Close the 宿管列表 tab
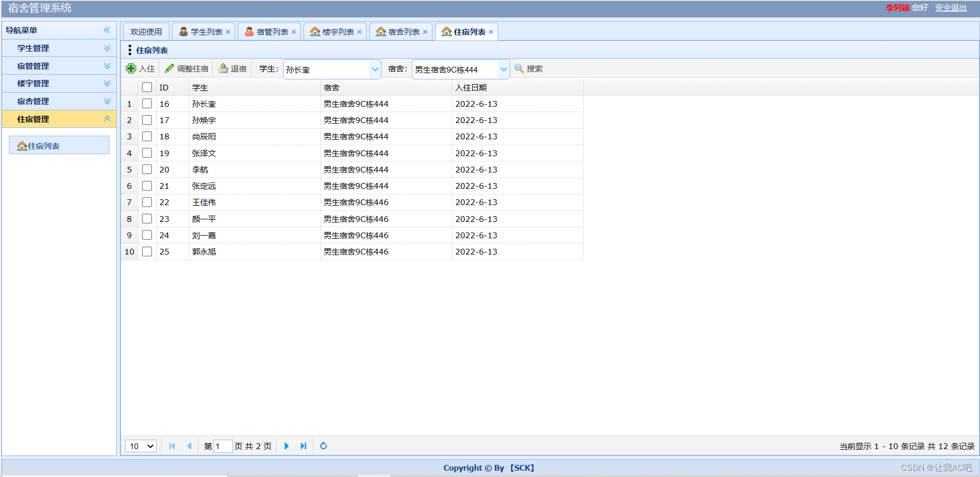This screenshot has height=477, width=980. pyautogui.click(x=294, y=32)
